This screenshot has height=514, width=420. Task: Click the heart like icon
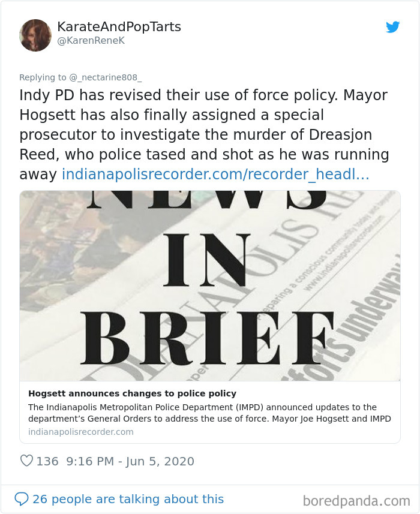coord(26,461)
